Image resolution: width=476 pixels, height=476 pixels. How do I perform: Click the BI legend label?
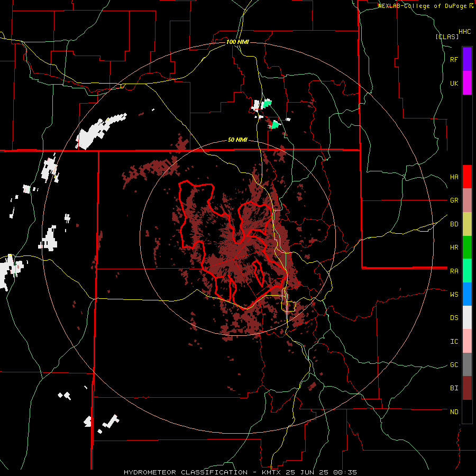(x=454, y=388)
